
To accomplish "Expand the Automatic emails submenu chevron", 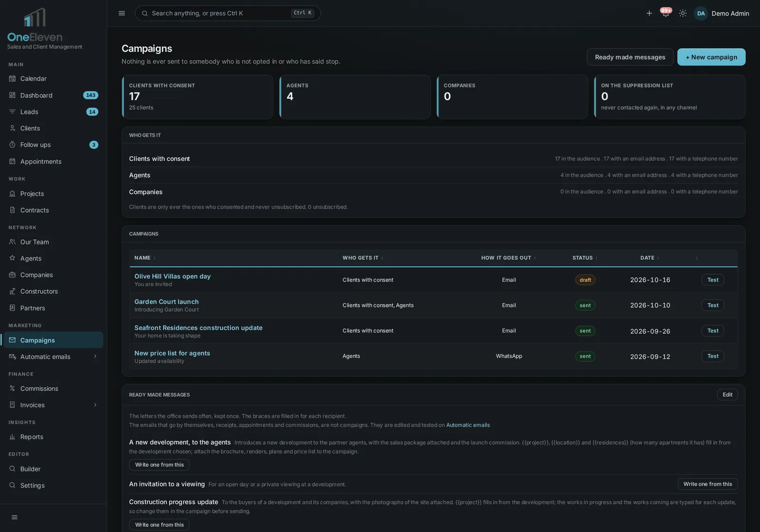I will coord(95,357).
